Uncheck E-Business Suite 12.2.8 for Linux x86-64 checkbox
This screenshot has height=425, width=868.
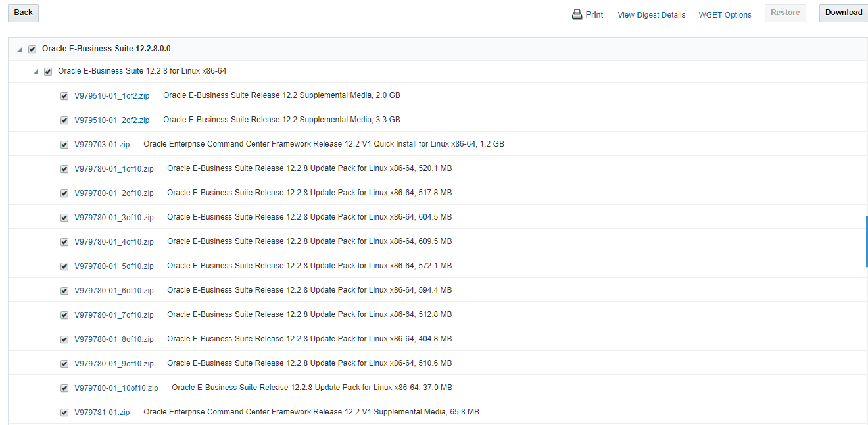point(48,72)
